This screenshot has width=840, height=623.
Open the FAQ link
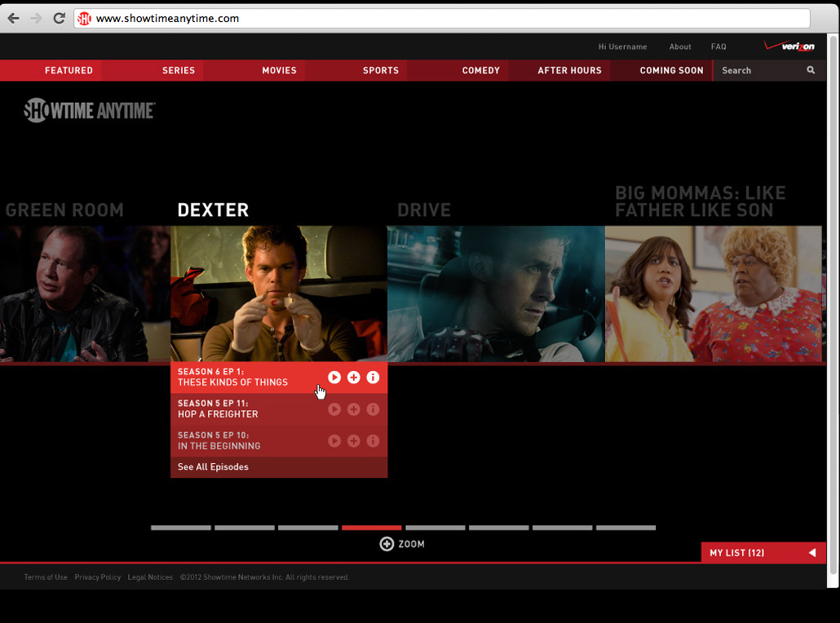(x=718, y=46)
